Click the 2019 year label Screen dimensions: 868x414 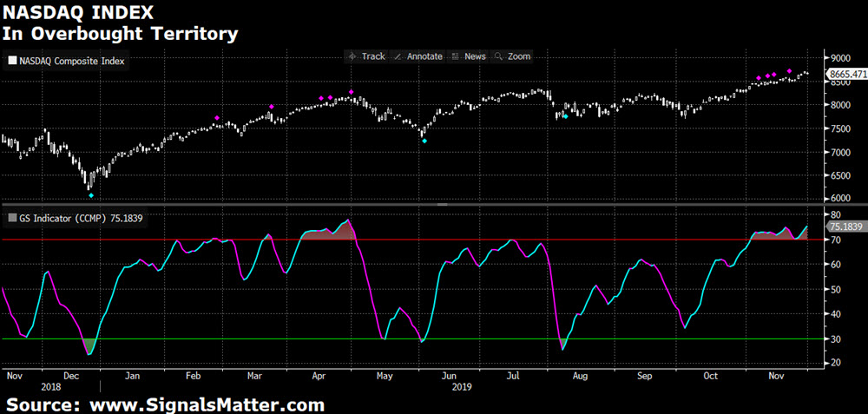(x=461, y=386)
